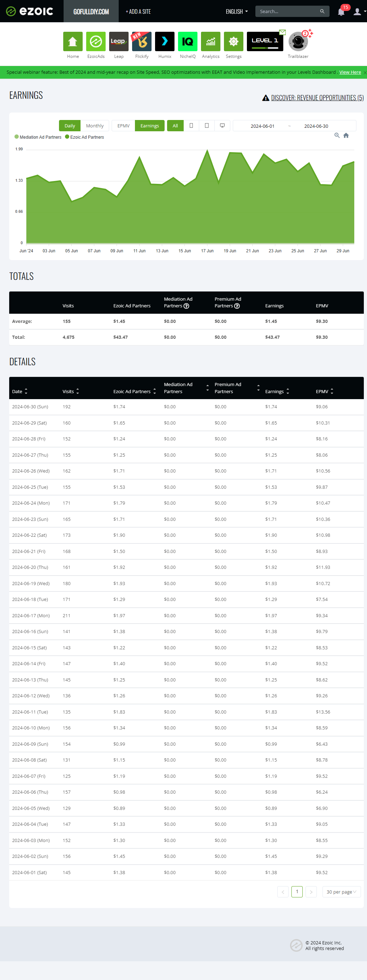367x980 pixels.
Task: Open the Home dashboard icon
Action: [73, 42]
